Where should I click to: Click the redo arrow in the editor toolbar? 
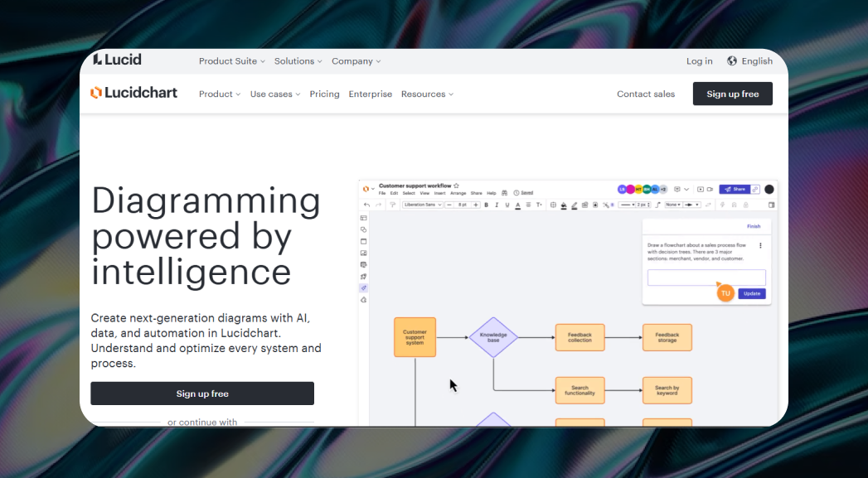click(379, 205)
